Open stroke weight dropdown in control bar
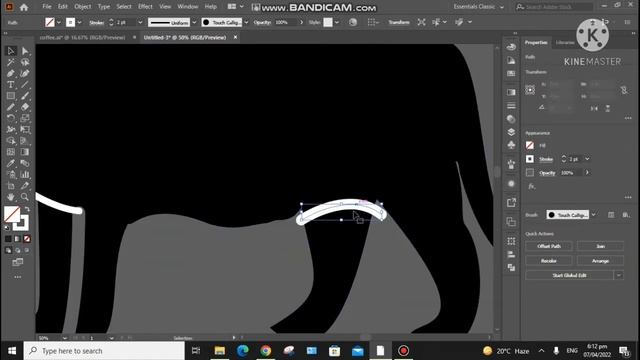This screenshot has height=360, width=640. pos(140,22)
